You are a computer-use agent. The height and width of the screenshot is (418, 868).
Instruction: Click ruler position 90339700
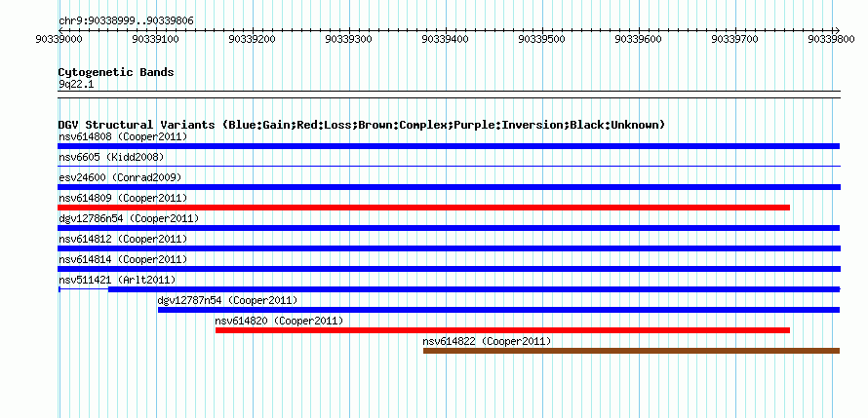tap(735, 39)
